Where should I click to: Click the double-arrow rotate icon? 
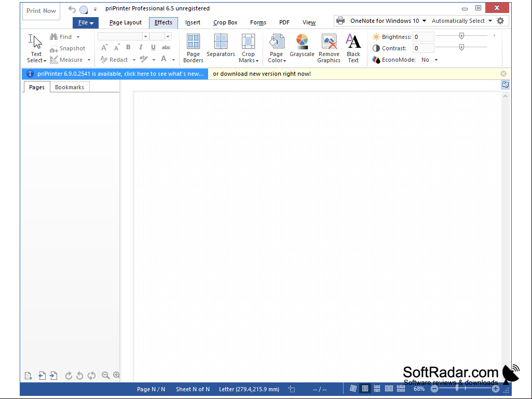tap(91, 376)
